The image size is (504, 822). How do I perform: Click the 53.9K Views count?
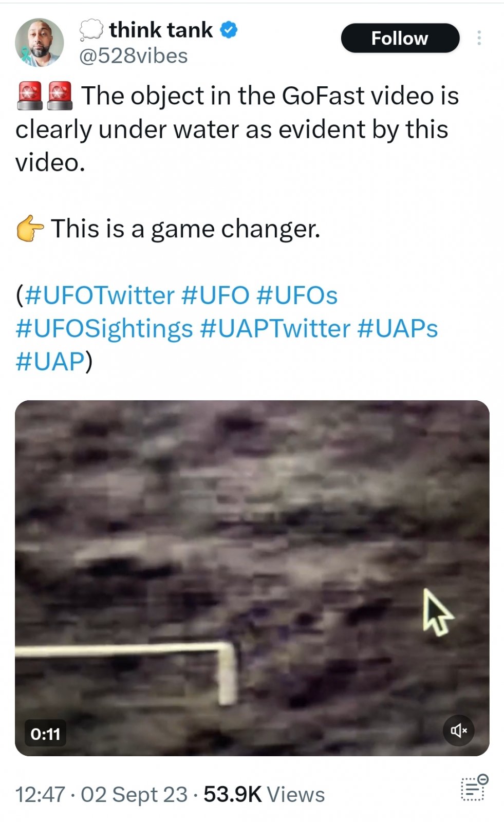pyautogui.click(x=264, y=794)
